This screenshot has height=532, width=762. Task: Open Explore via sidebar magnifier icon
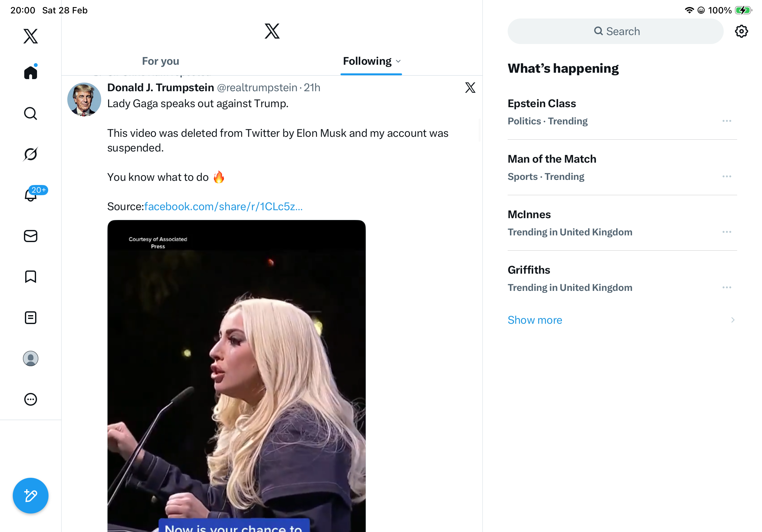31,114
